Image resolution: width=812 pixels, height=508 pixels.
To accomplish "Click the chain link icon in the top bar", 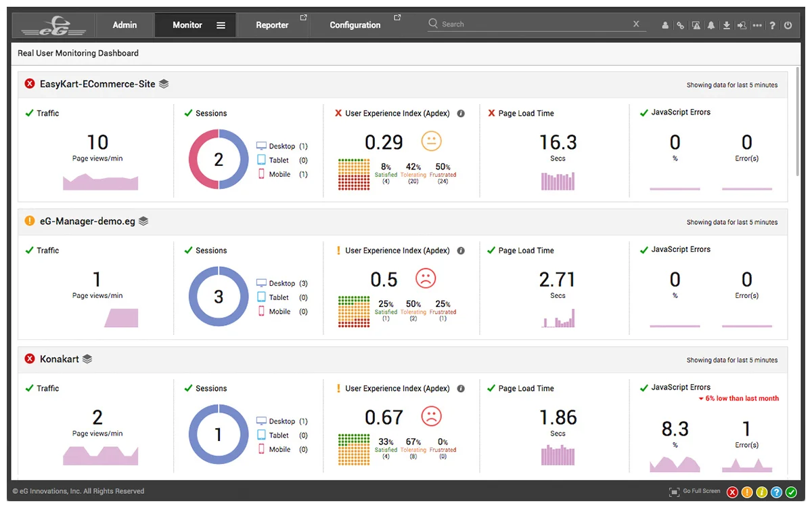I will 680,26.
